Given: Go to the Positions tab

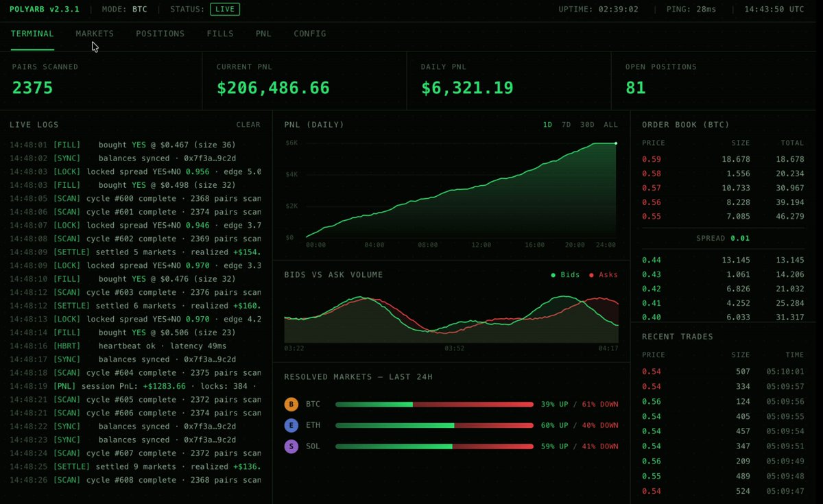Looking at the screenshot, I should 160,34.
